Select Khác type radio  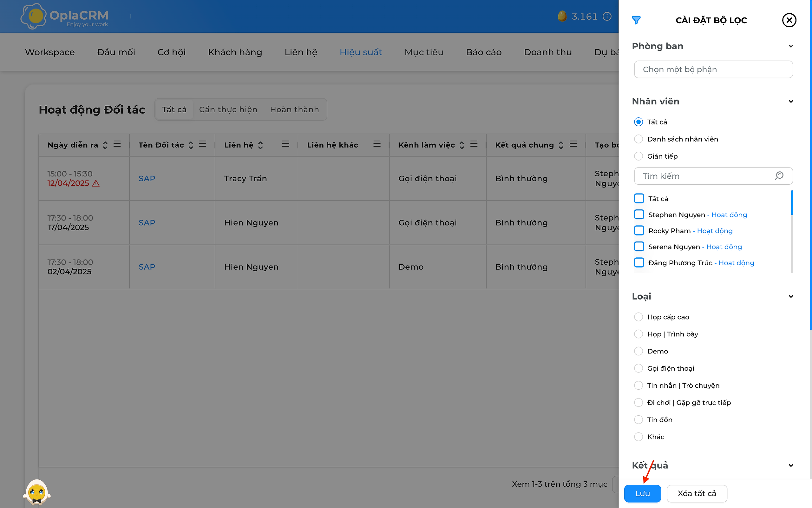pyautogui.click(x=638, y=437)
